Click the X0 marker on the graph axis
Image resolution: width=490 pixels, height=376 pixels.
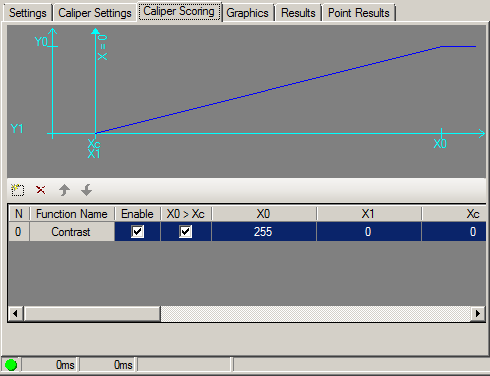[440, 144]
